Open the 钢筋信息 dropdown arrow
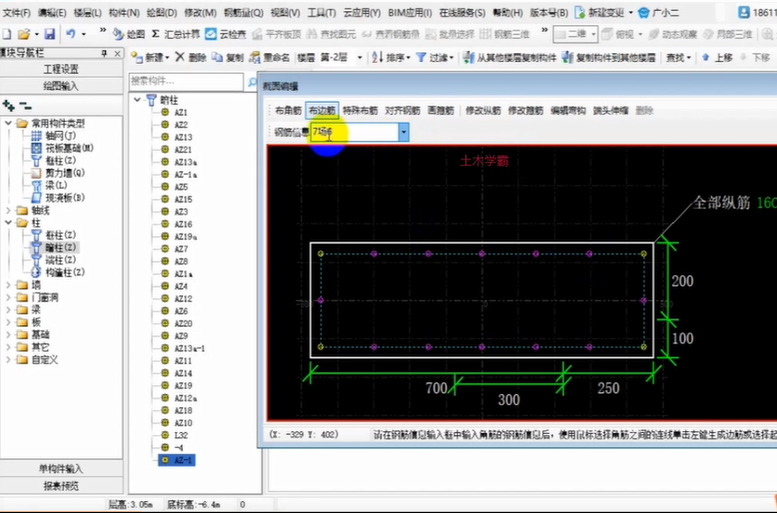 click(x=404, y=132)
